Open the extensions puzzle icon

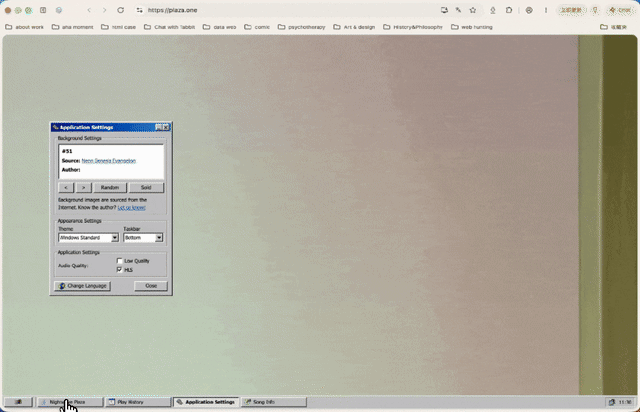tap(509, 10)
